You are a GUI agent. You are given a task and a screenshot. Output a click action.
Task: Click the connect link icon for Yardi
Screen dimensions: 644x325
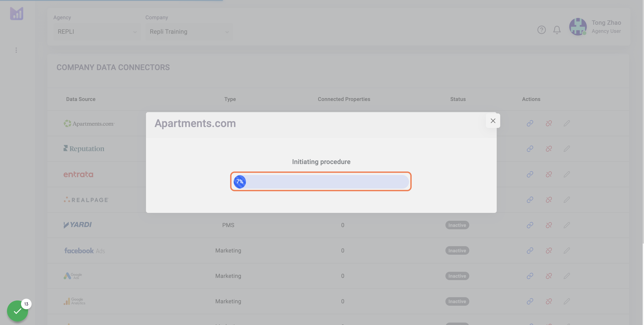pyautogui.click(x=530, y=225)
